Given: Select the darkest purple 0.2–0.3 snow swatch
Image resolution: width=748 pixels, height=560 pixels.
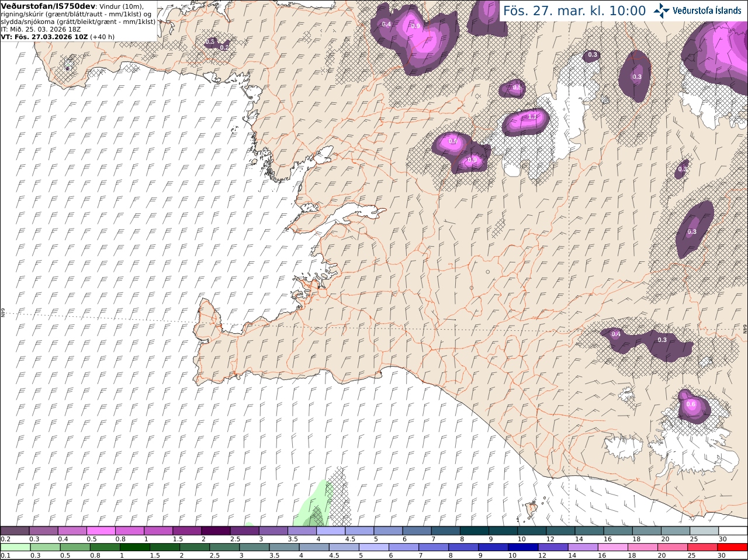Looking at the screenshot, I should (x=15, y=531).
